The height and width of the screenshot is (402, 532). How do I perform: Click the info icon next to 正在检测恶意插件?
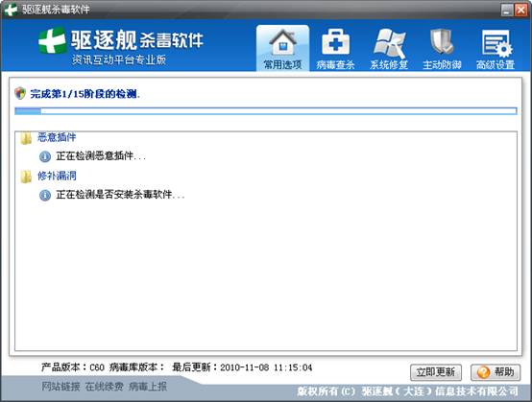(x=45, y=156)
